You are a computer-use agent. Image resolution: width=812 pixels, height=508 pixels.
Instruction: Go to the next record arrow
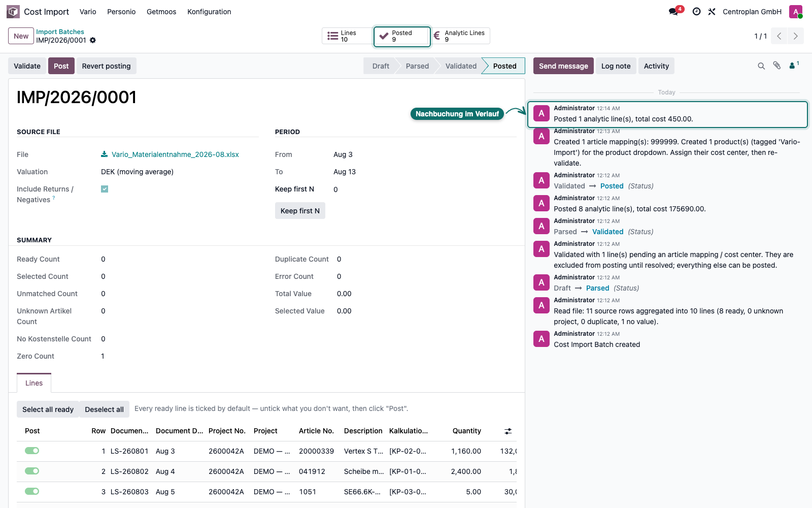click(796, 36)
